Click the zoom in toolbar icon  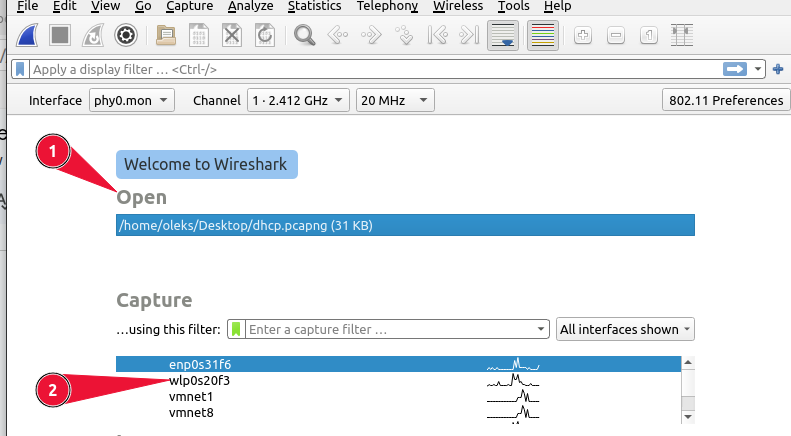click(583, 37)
